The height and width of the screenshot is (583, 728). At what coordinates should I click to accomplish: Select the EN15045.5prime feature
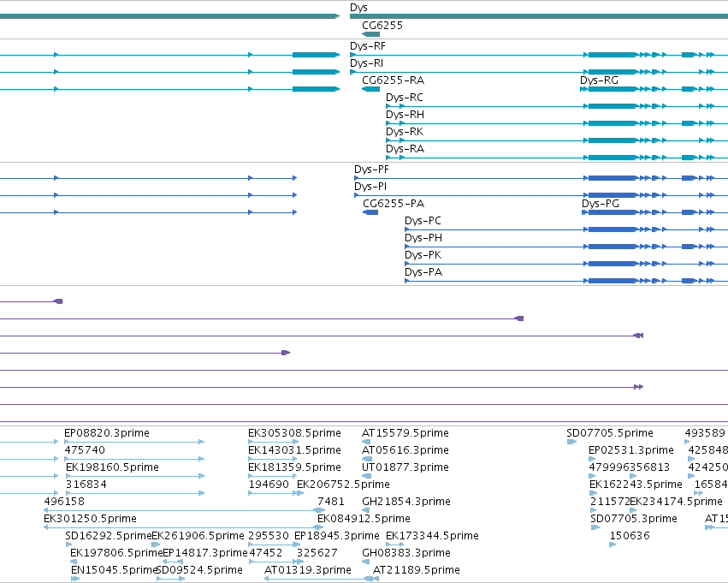114,571
